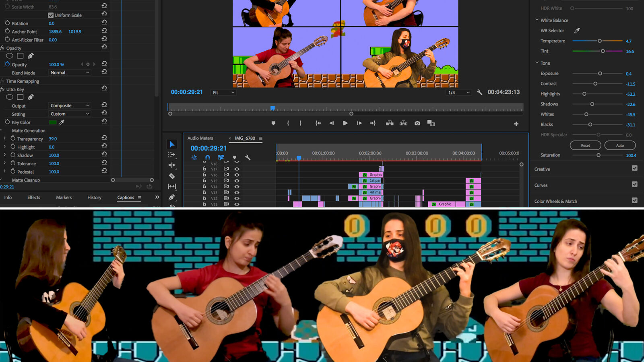This screenshot has width=644, height=362.
Task: Play the sequence in Program Monitor
Action: click(345, 123)
